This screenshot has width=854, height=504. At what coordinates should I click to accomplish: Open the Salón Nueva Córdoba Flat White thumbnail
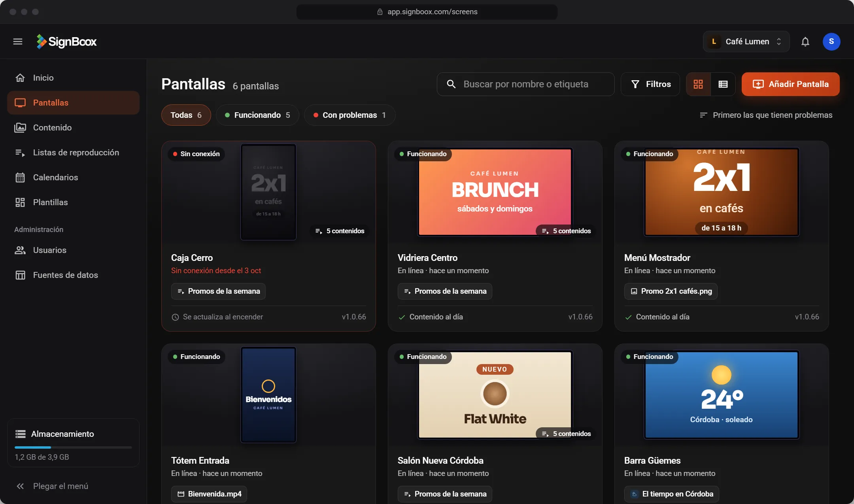(x=495, y=395)
